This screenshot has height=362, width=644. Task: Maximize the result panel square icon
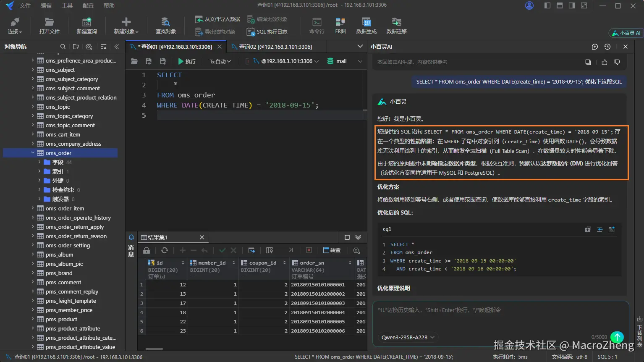347,237
